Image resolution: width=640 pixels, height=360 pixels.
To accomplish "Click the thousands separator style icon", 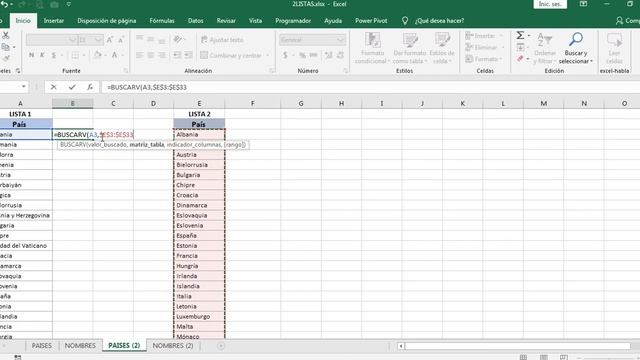I will tap(313, 55).
